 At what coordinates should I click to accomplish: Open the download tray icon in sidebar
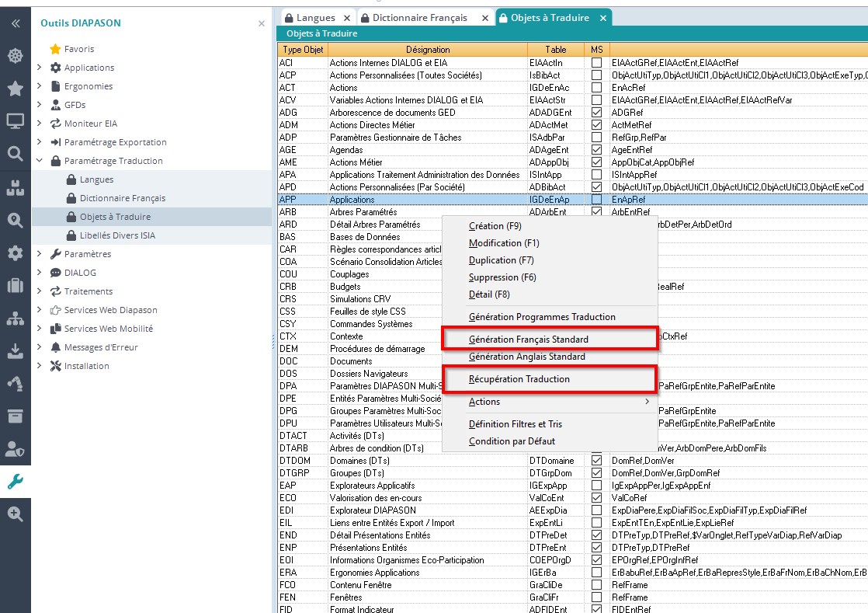pos(15,351)
